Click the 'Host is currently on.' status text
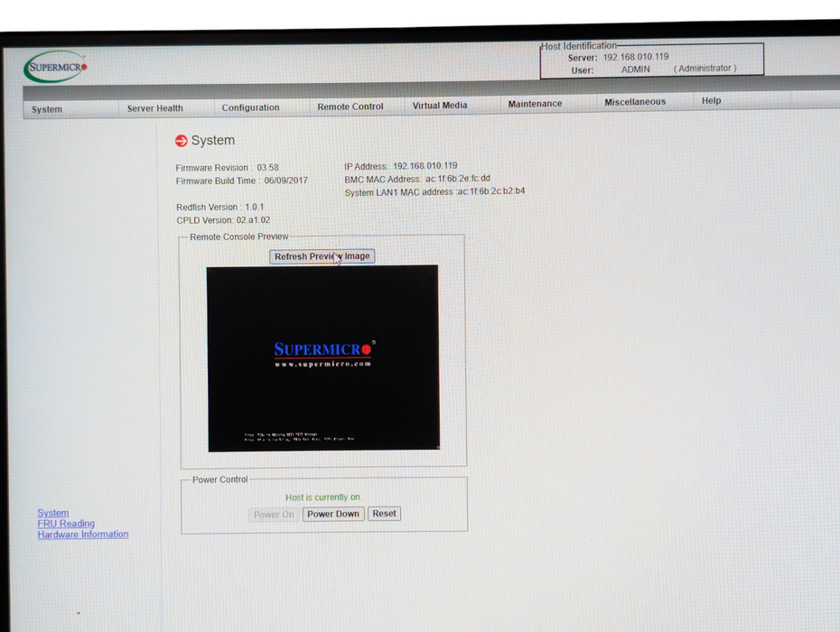This screenshot has width=840, height=632. [323, 497]
